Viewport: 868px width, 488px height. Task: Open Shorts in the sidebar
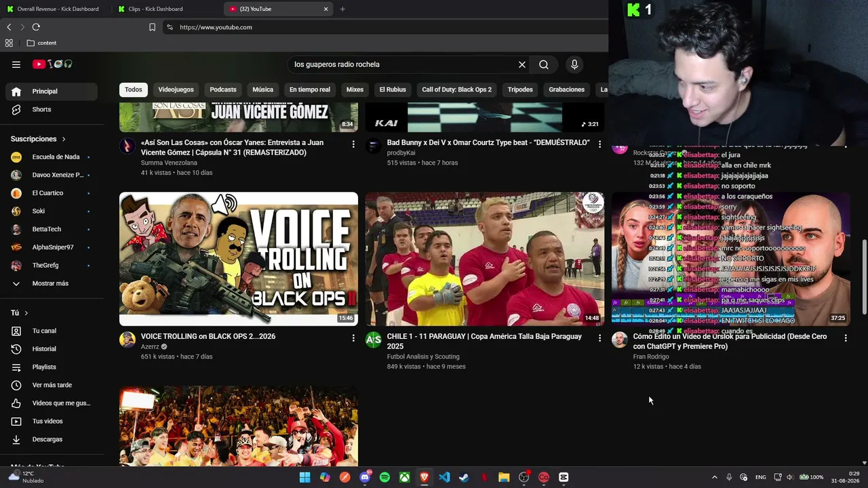coord(52,109)
